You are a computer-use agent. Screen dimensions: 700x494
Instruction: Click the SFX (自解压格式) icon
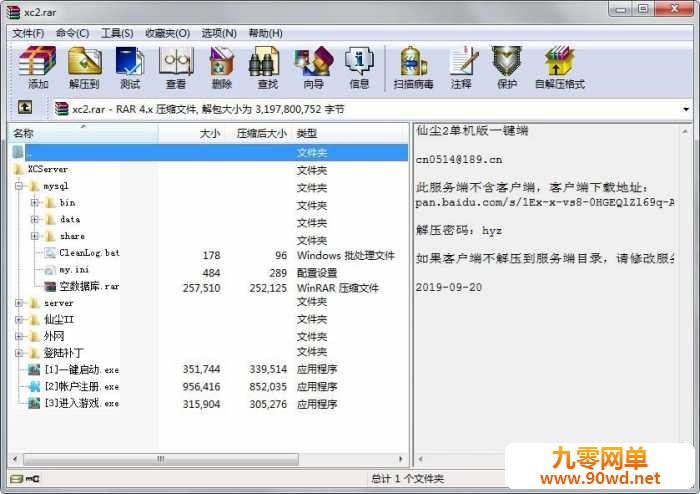[x=559, y=62]
